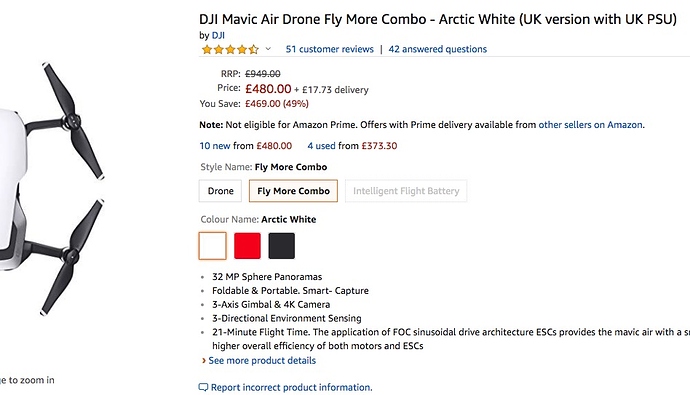This screenshot has height=395, width=690.
Task: Open 51 customer reviews link
Action: pyautogui.click(x=330, y=49)
